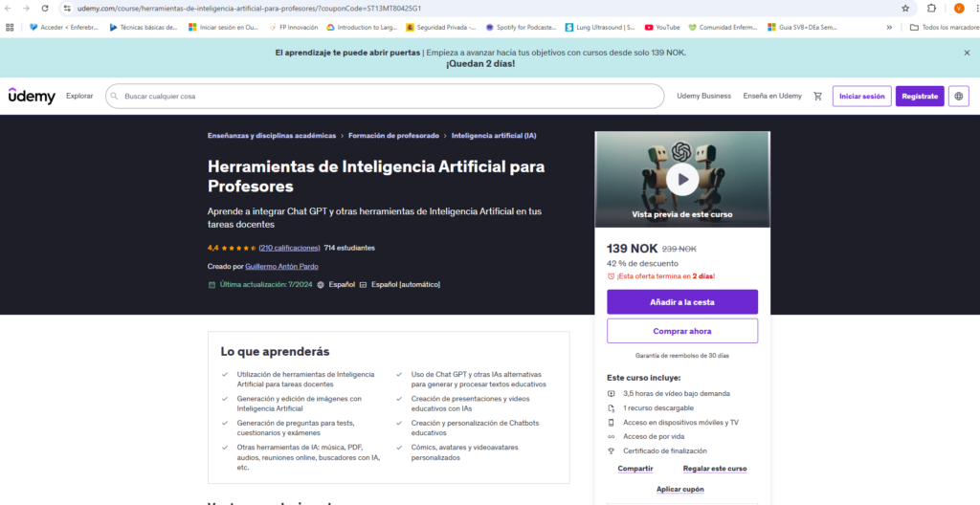Click the Regístrate button

tap(920, 97)
